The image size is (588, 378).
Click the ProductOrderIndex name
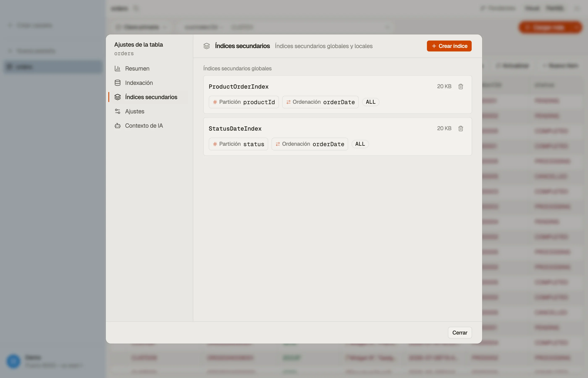239,86
